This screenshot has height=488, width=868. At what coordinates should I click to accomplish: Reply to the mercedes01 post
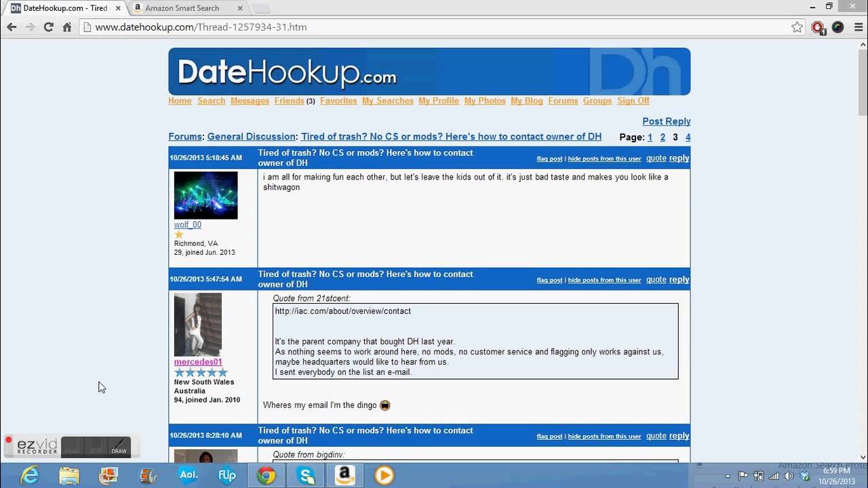[679, 279]
